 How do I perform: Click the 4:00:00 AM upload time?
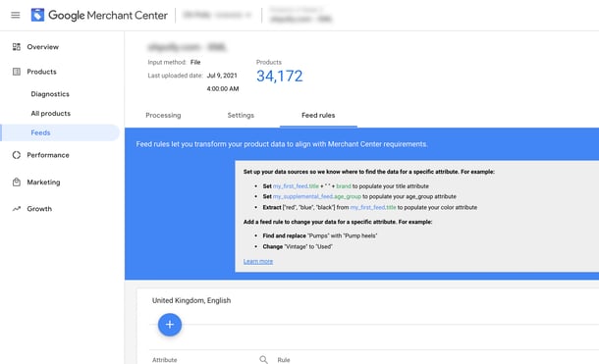[x=223, y=89]
